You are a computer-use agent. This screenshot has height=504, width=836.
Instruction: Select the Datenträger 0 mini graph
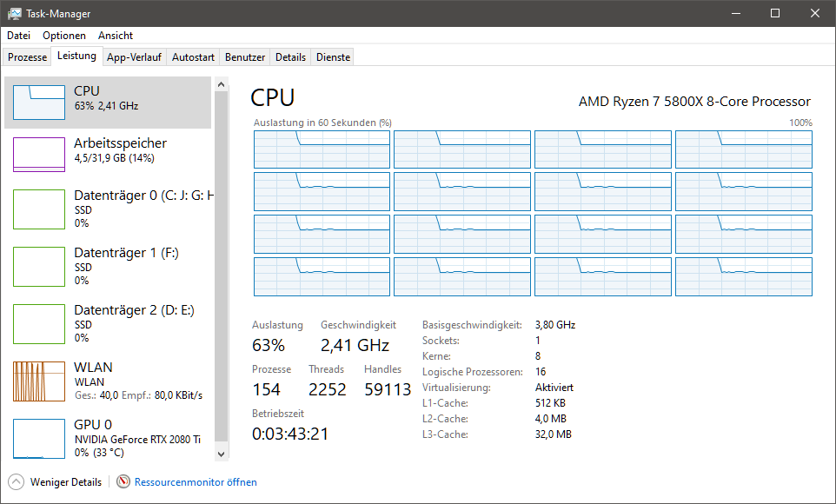click(x=39, y=209)
